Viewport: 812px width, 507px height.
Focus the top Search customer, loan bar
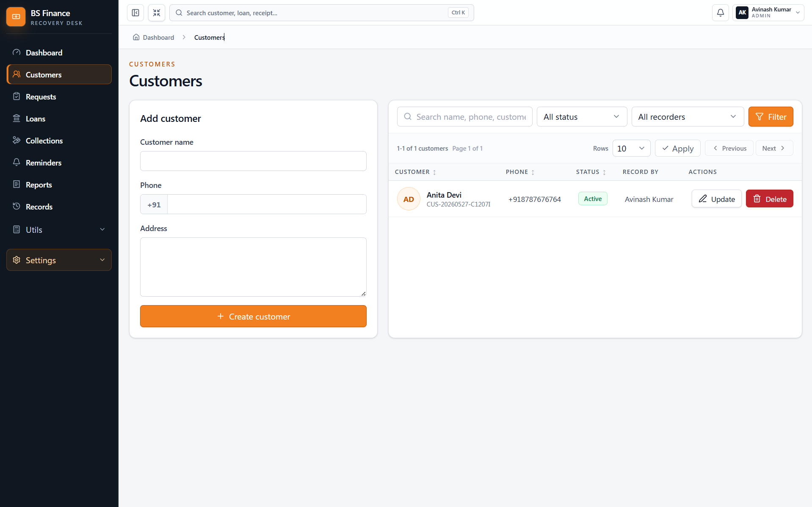321,13
